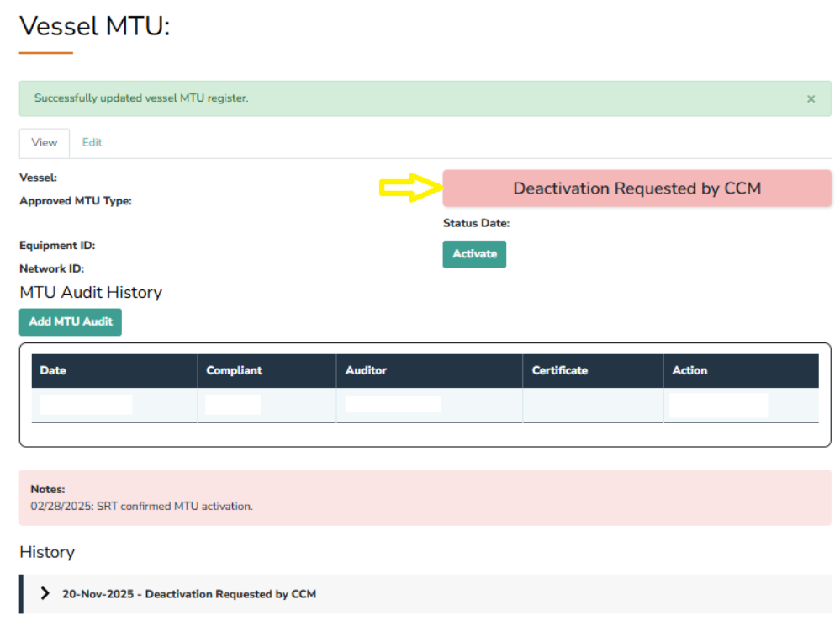The image size is (840, 621).
Task: Click the Add MTU Audit button
Action: (70, 321)
